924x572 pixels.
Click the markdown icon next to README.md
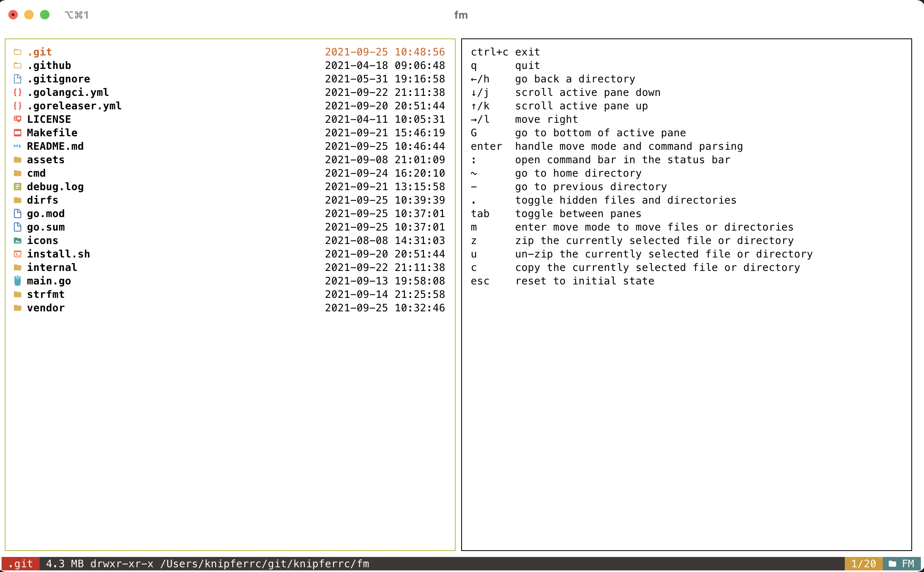tap(17, 146)
